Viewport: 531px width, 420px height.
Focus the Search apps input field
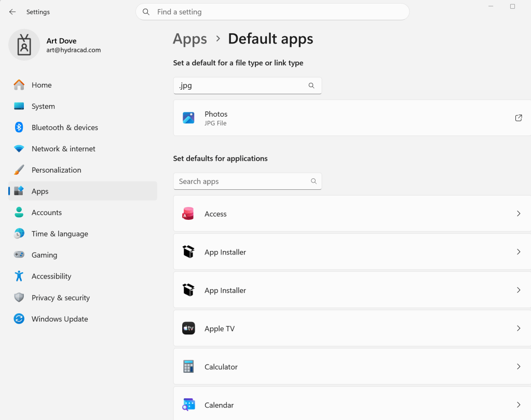coord(247,181)
